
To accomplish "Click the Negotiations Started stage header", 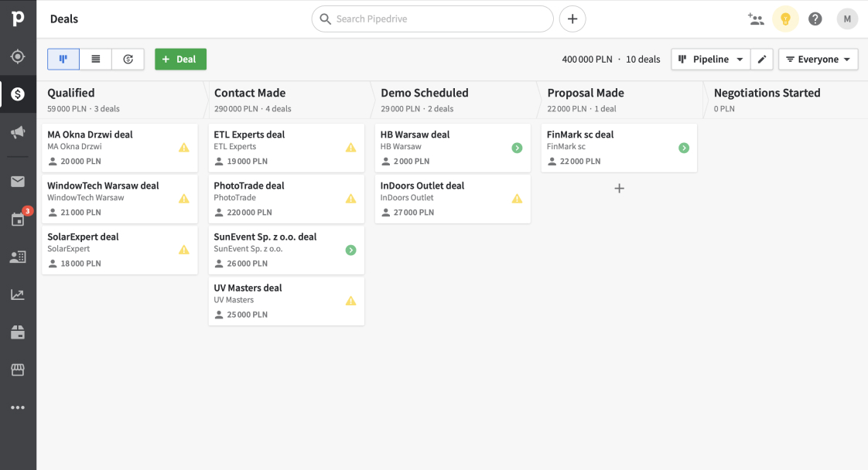I will pos(767,93).
